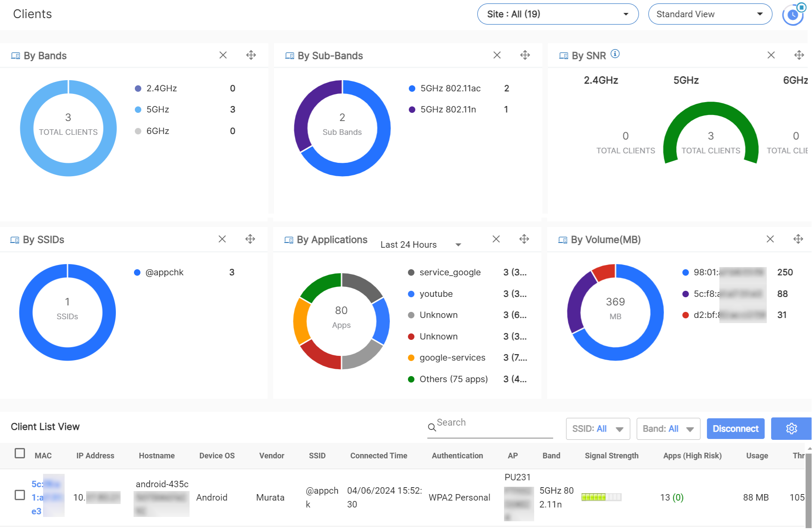The height and width of the screenshot is (529, 812).
Task: Open the client list settings gear
Action: pos(791,429)
